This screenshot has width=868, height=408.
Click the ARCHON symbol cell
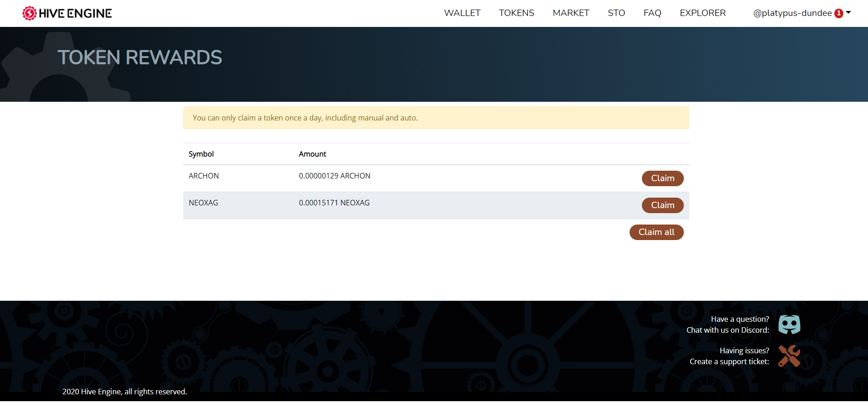point(204,176)
